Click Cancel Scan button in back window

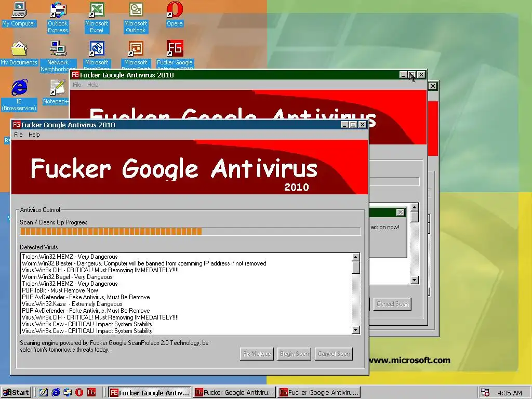click(392, 304)
